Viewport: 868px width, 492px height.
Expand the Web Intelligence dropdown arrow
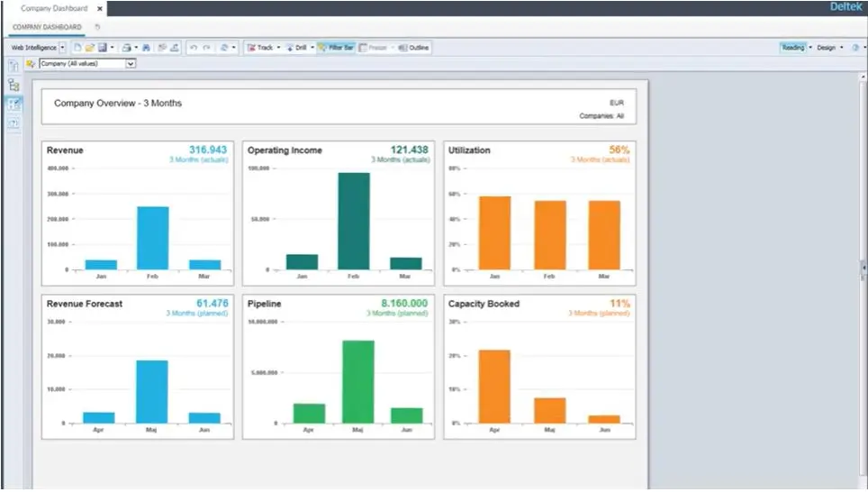coord(62,48)
